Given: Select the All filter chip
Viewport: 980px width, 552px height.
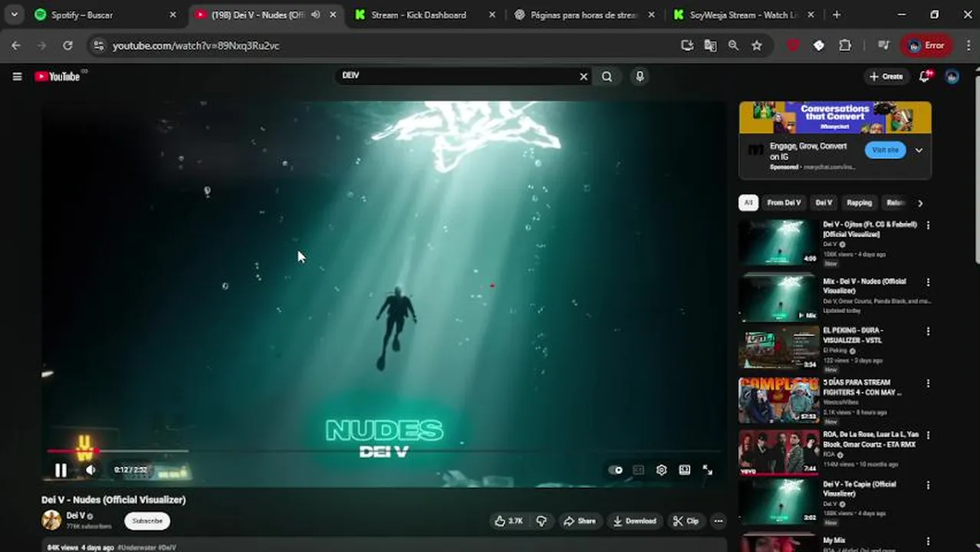Looking at the screenshot, I should pyautogui.click(x=748, y=202).
